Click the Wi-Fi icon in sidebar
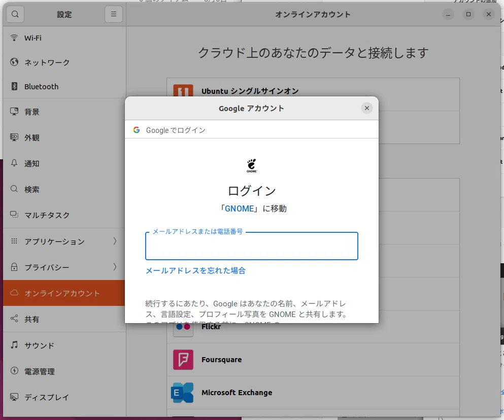The width and height of the screenshot is (504, 420). click(x=14, y=38)
